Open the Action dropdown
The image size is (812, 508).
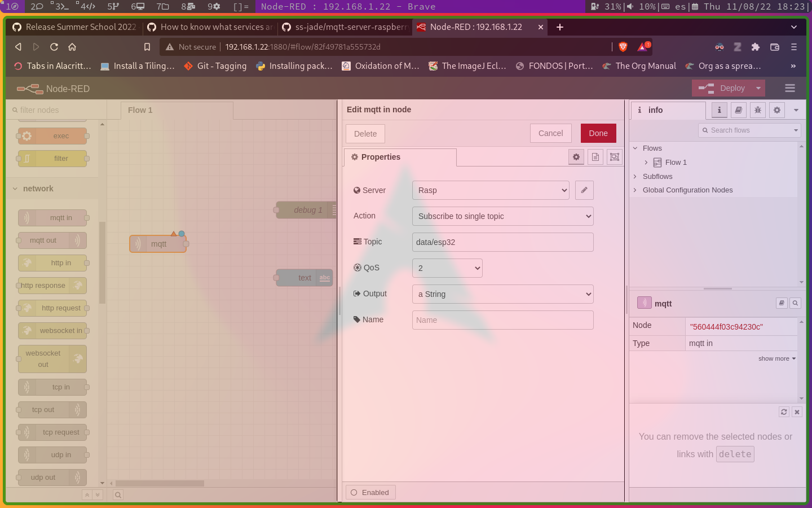[x=503, y=216]
